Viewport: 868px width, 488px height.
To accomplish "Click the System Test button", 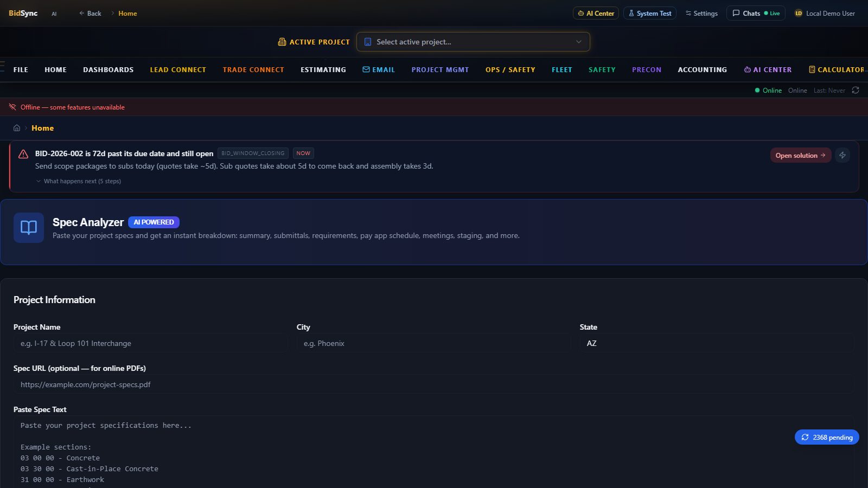I will tap(649, 13).
